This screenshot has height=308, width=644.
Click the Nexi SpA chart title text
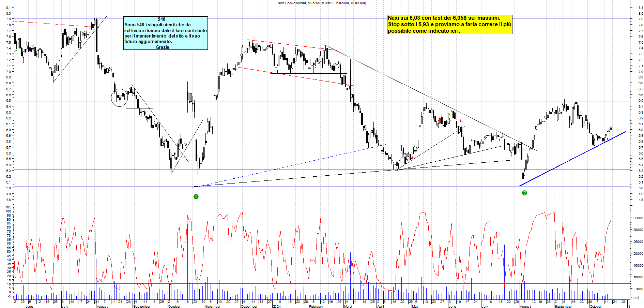point(322,3)
